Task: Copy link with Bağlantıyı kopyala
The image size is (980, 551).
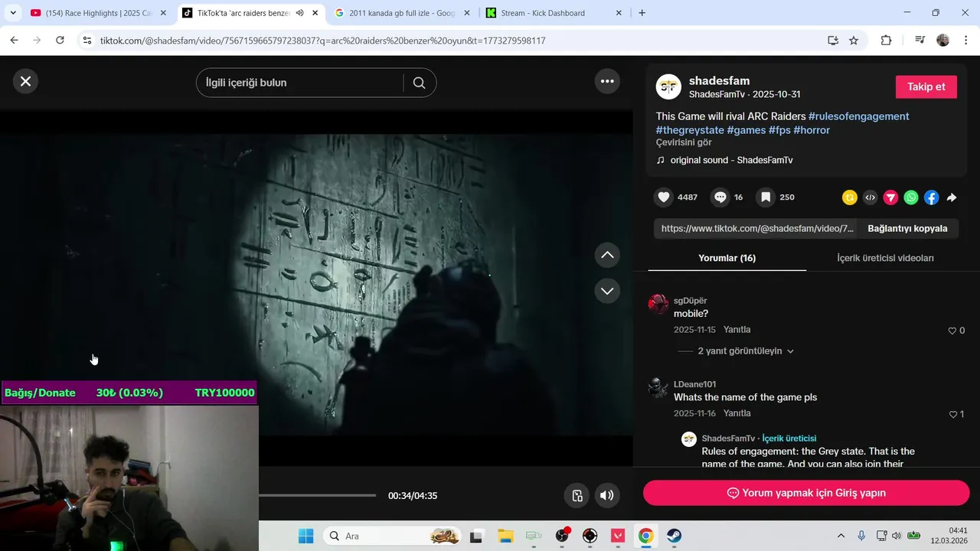Action: click(907, 228)
